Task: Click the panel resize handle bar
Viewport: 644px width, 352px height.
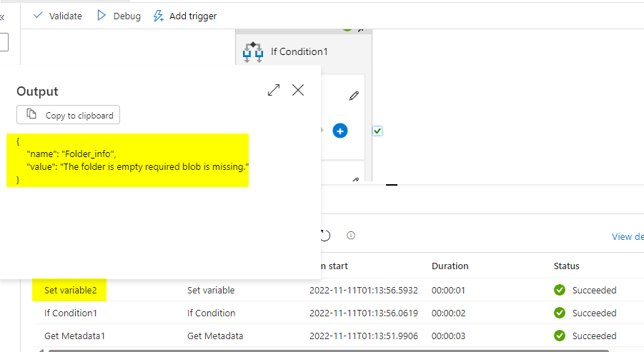Action: coord(392,185)
